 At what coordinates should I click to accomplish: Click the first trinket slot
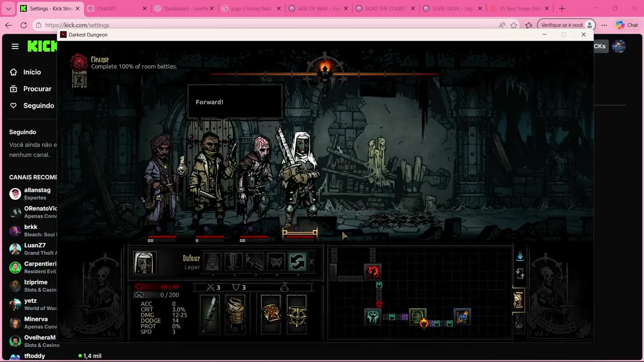point(271,315)
